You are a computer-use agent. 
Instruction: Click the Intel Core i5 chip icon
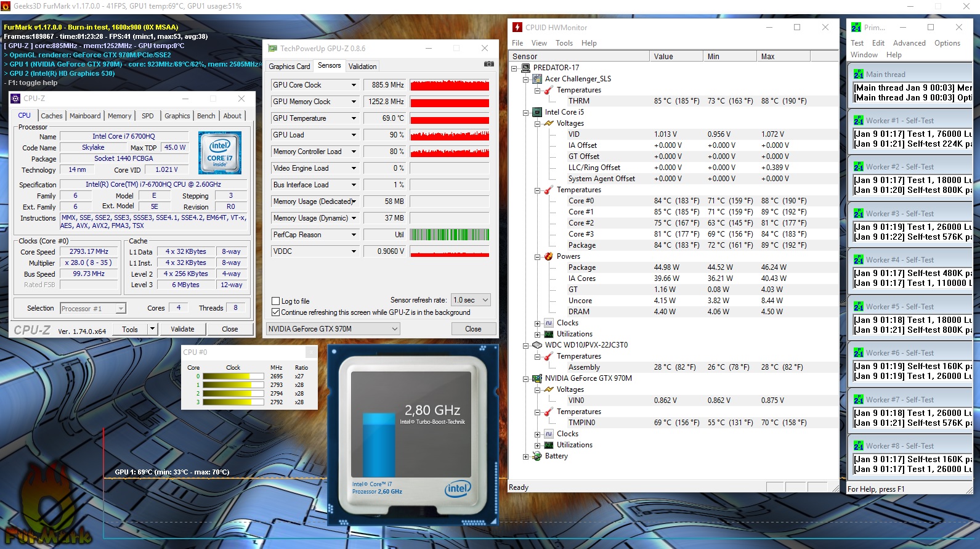[x=537, y=112]
